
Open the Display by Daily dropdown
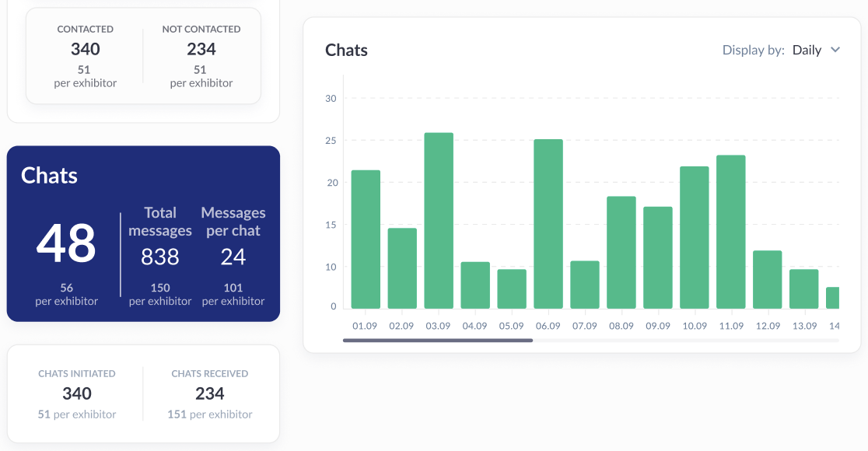(x=807, y=50)
